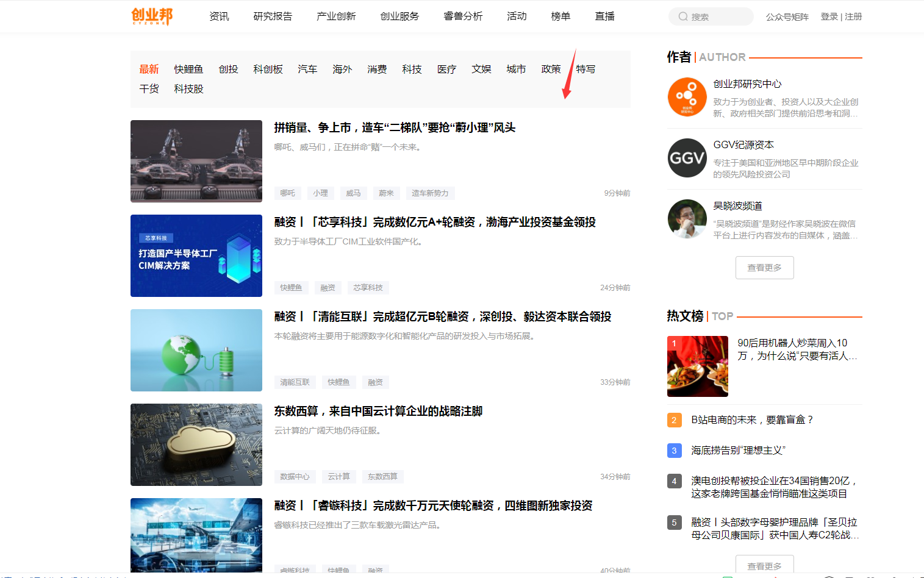Open 吴晓波频道 author avatar photo
This screenshot has width=924, height=578.
[687, 218]
